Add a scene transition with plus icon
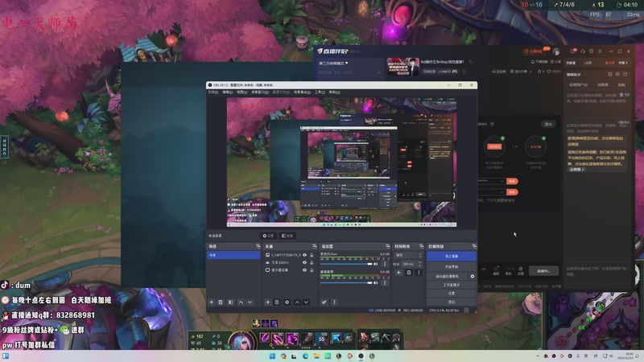Viewport: 644px width, 362px height. (x=398, y=273)
